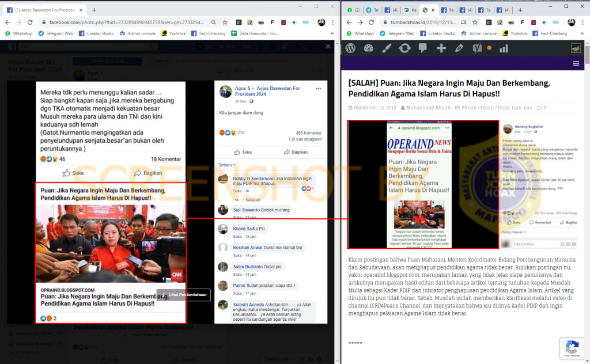Reload the Facebook browser window
The image size is (590, 364).
pos(30,22)
